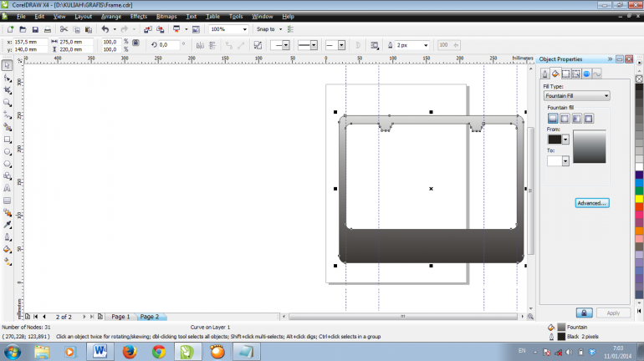Select the Ellipse tool

(7, 152)
